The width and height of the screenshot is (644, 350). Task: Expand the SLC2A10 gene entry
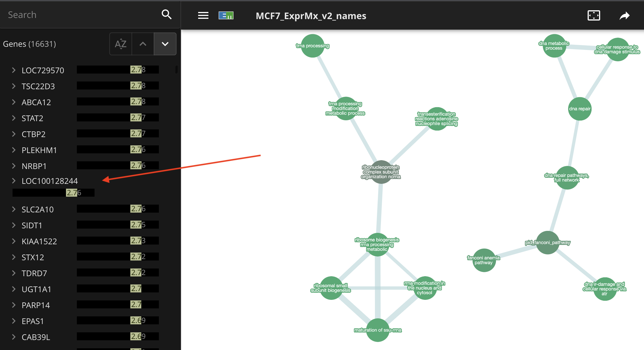(x=13, y=209)
